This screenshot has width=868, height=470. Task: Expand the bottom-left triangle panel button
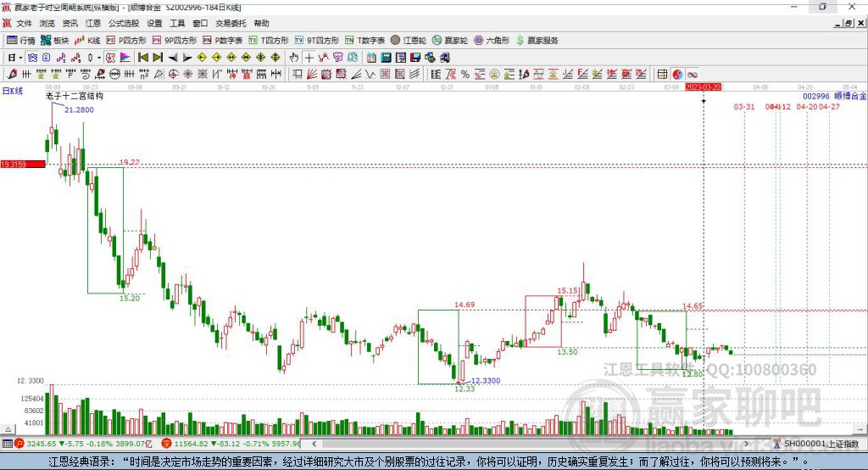pyautogui.click(x=8, y=429)
